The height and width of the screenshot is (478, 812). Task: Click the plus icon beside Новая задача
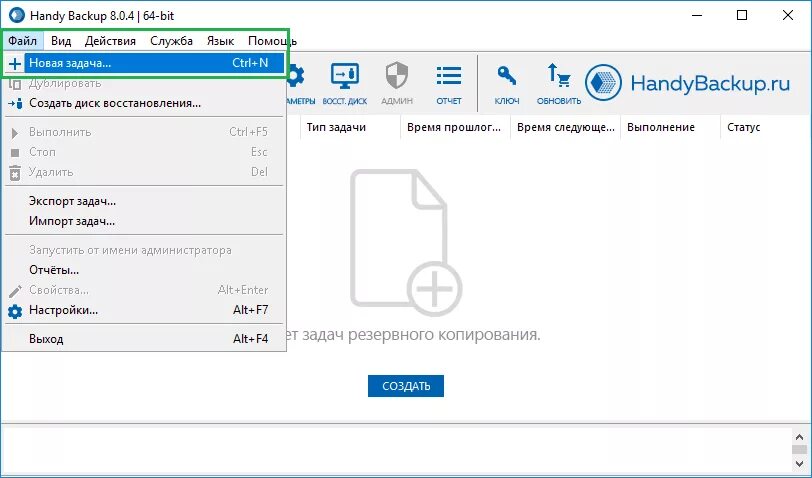tap(15, 64)
